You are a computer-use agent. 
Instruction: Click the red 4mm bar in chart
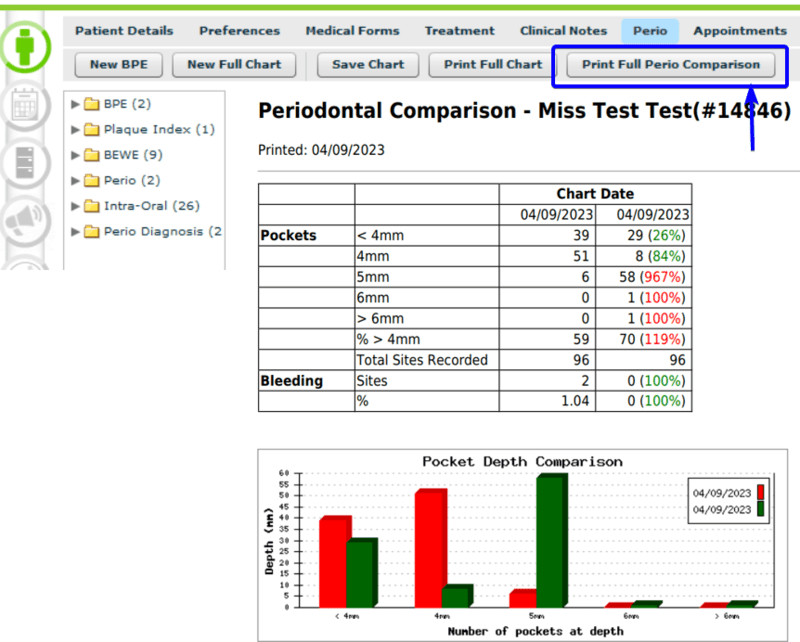click(430, 548)
